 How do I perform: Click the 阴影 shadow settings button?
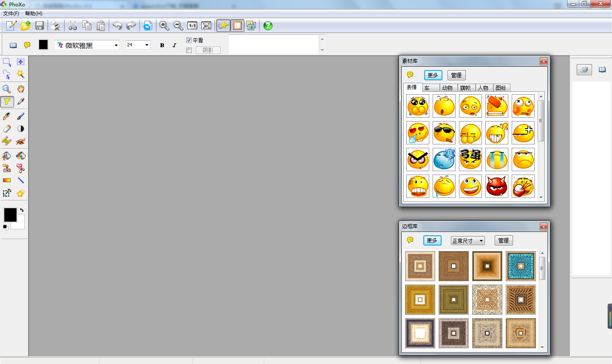pos(208,50)
